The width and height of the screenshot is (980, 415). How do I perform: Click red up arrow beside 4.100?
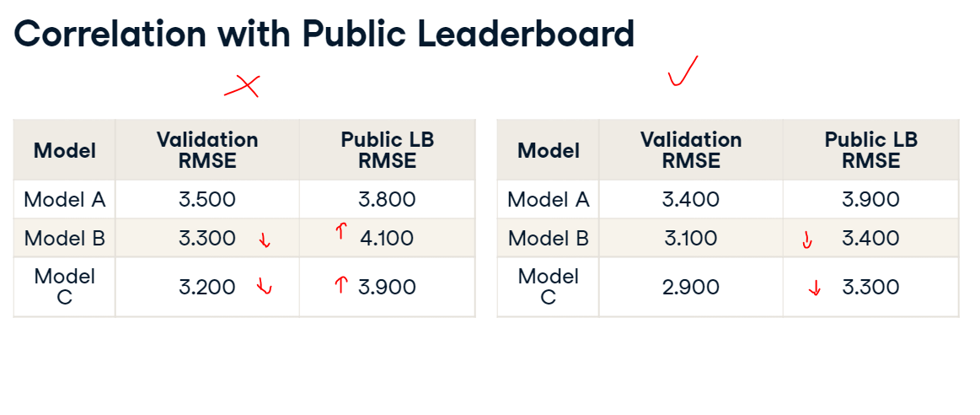click(x=340, y=231)
